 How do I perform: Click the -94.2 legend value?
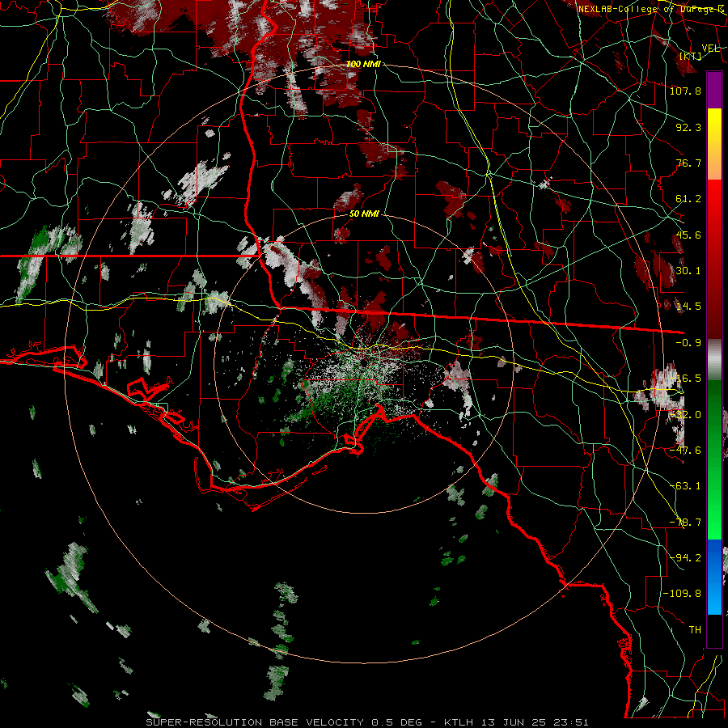point(685,557)
